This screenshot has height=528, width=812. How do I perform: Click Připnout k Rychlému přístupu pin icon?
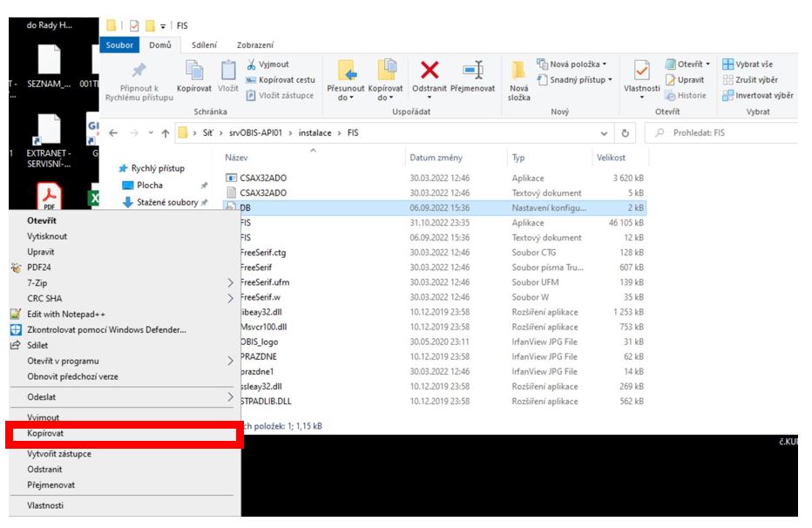139,71
